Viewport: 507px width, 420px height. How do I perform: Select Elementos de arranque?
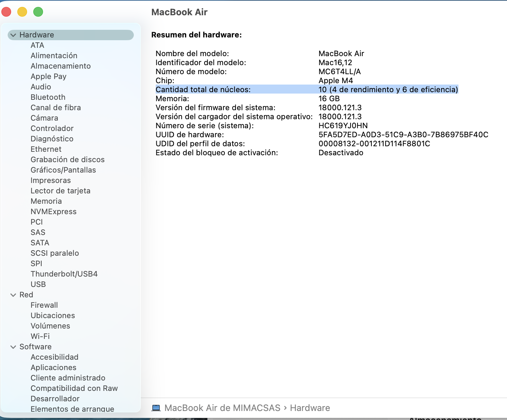(72, 409)
